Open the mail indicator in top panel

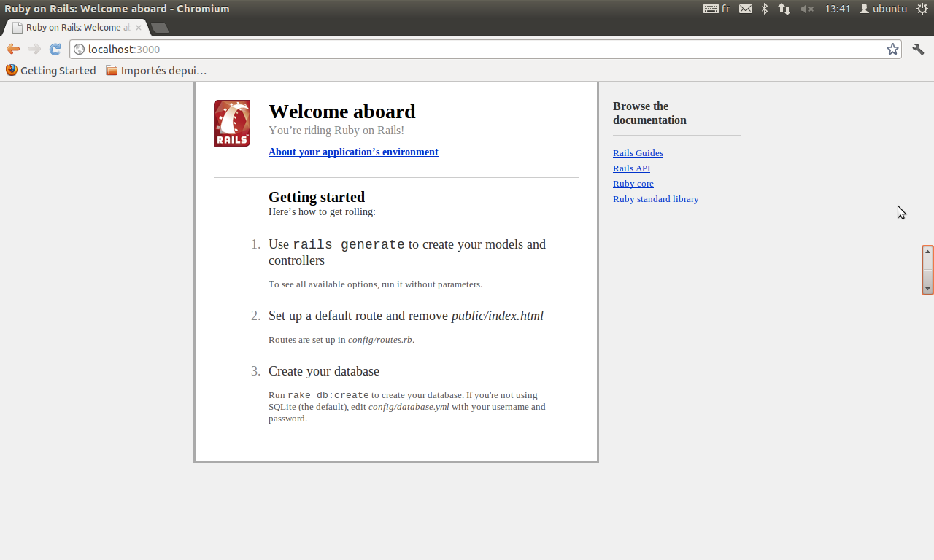(x=746, y=9)
